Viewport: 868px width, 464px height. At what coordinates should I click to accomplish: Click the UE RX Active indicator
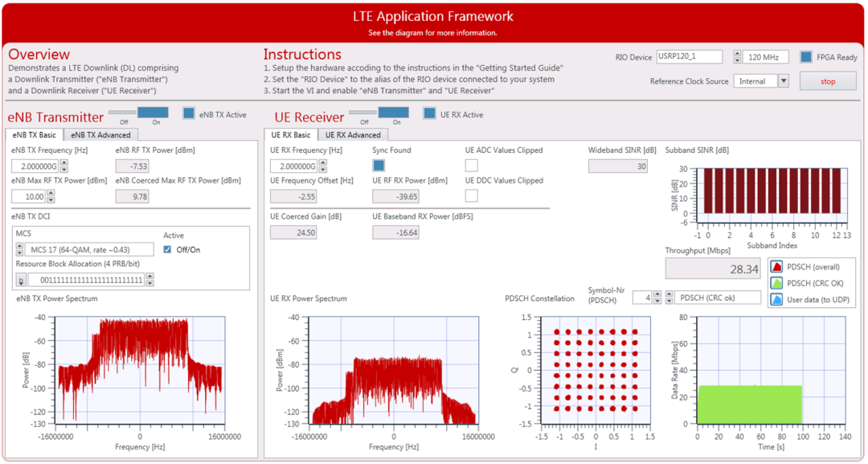[x=429, y=113]
